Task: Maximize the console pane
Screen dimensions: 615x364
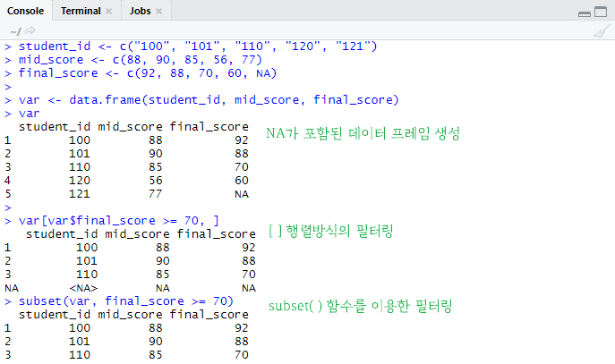Action: point(601,12)
